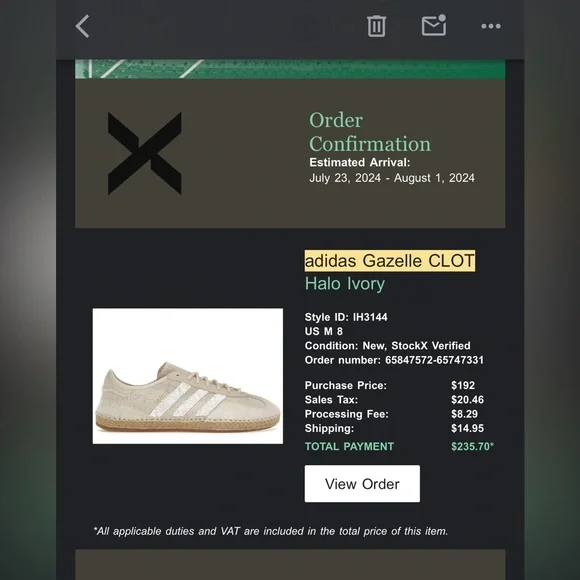Click the total payment amount $235.70
This screenshot has height=580, width=580.
472,446
